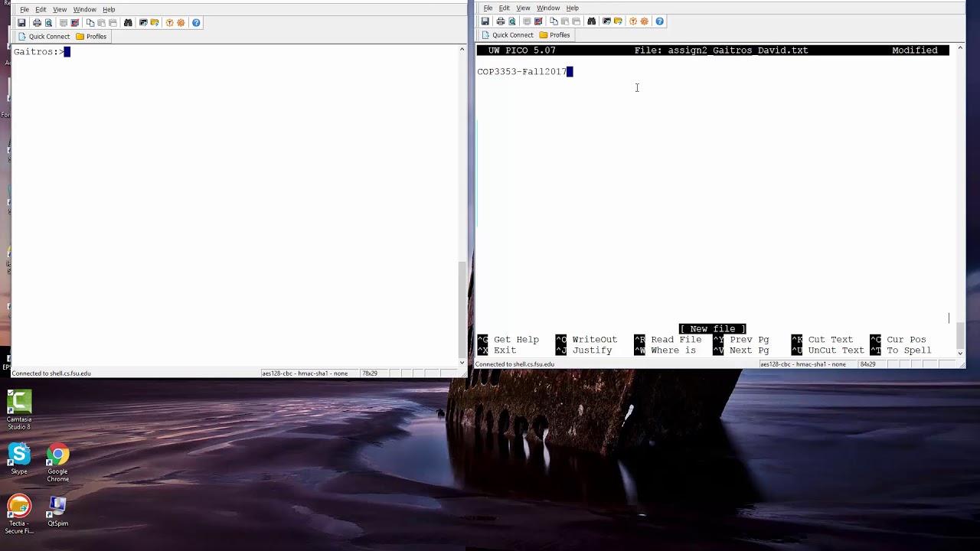
Task: Click orange T settings icon in PICO window
Action: tap(633, 21)
